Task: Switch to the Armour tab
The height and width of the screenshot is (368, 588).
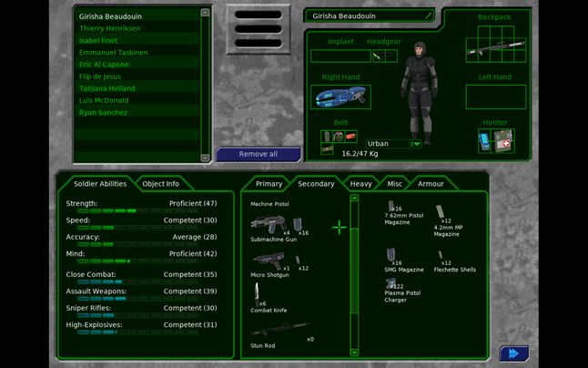Action: pyautogui.click(x=431, y=184)
